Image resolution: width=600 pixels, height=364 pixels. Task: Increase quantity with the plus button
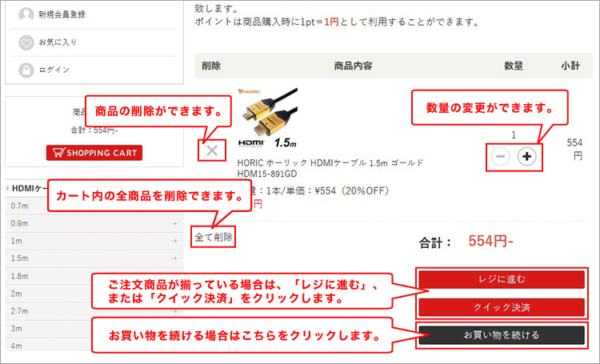(x=527, y=157)
